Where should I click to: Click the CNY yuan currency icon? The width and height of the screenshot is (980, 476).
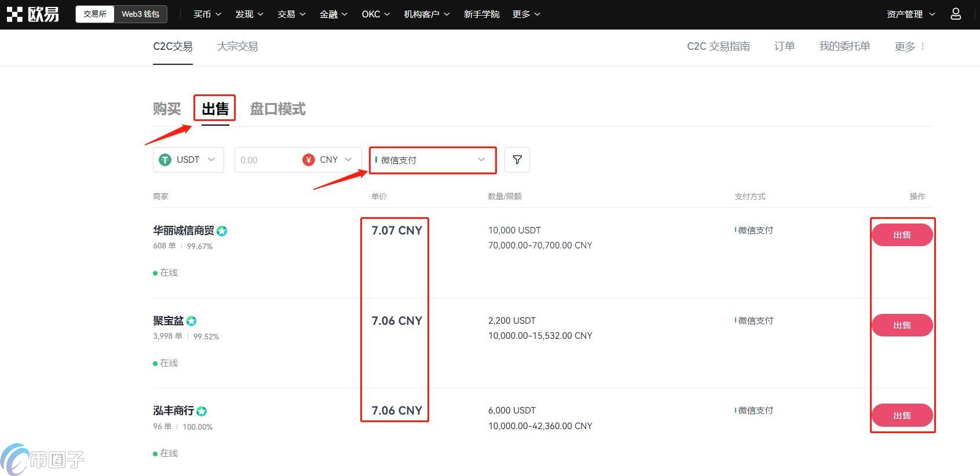[x=309, y=160]
